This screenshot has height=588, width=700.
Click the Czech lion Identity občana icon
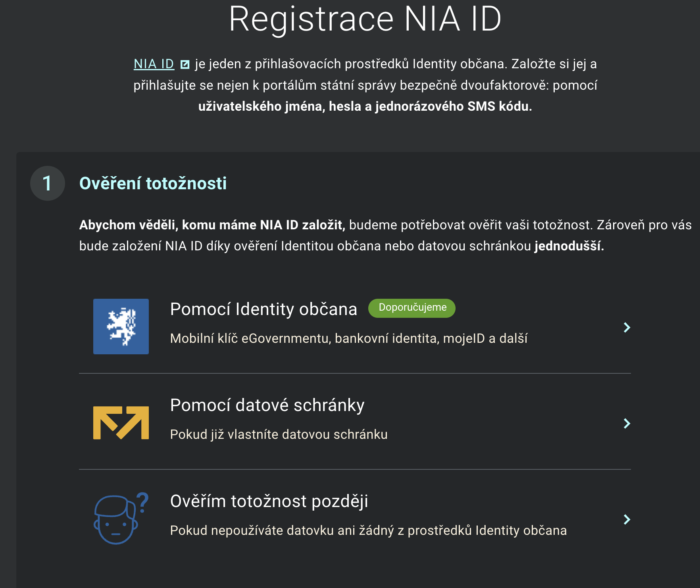(x=121, y=327)
